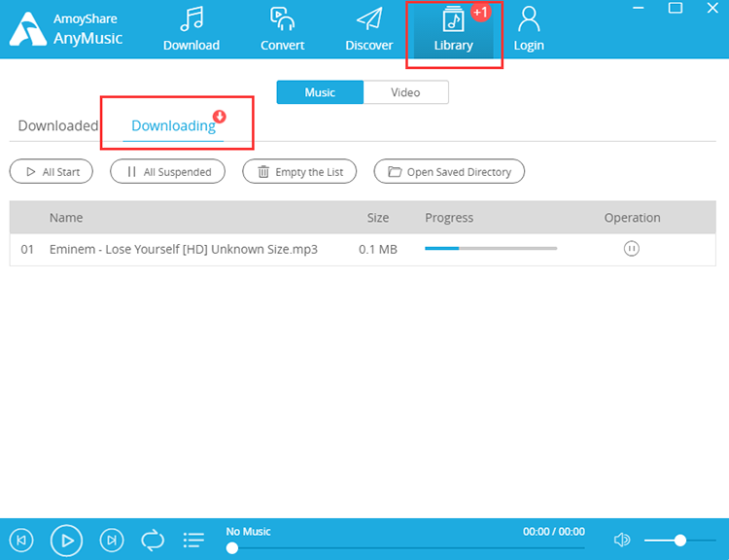
Task: Open the Downloading tab
Action: [x=173, y=125]
